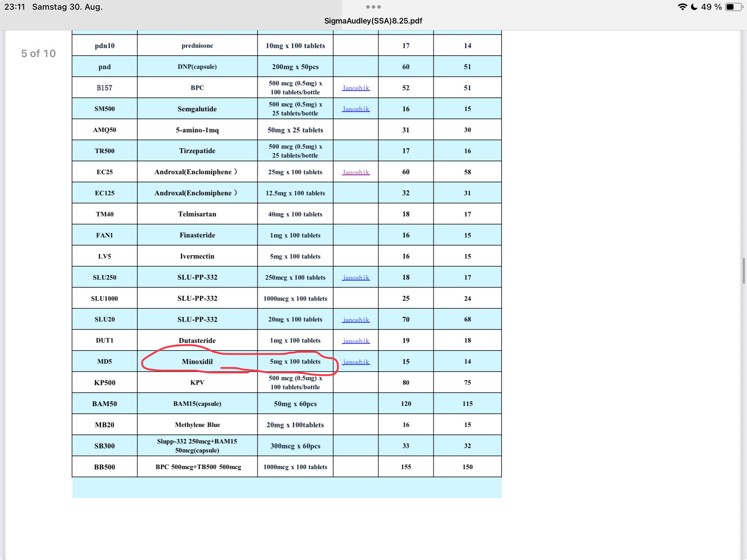The height and width of the screenshot is (560, 747).
Task: Select the 'FAN1' code cell
Action: pyautogui.click(x=104, y=235)
